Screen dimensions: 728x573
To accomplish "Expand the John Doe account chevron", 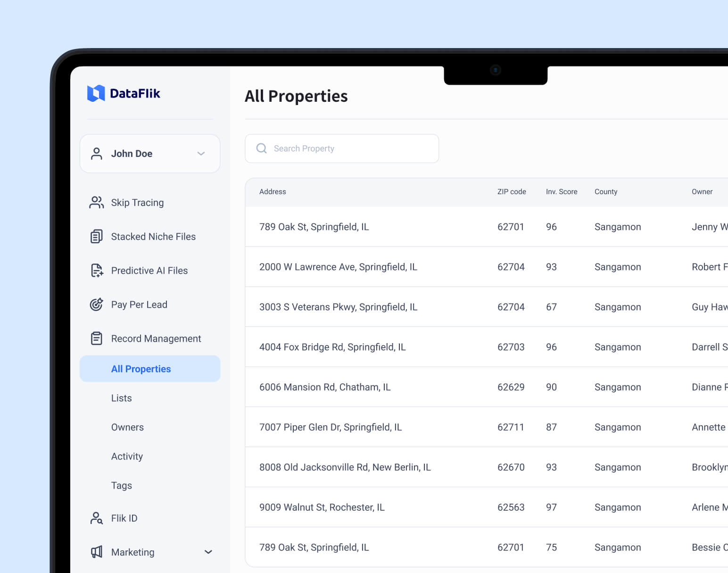I will 201,154.
